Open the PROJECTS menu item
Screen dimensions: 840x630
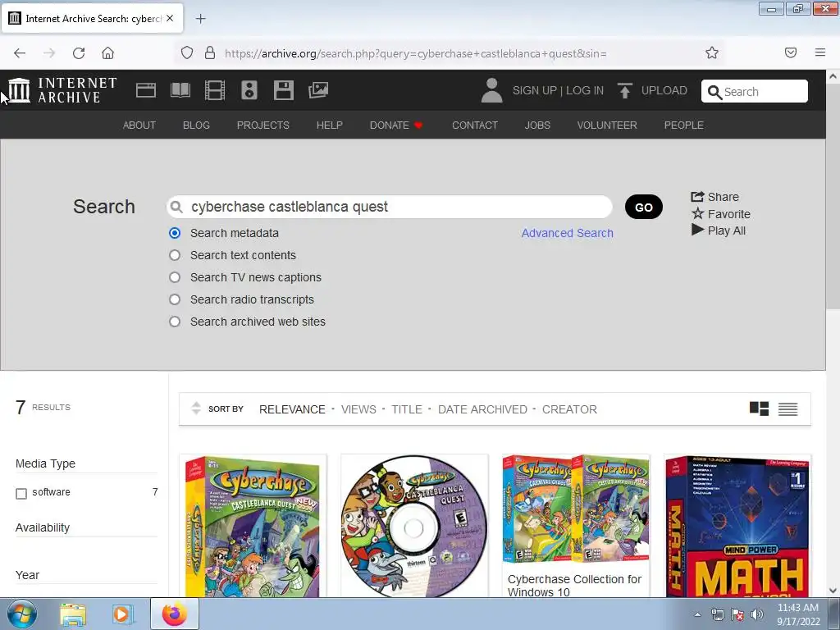[263, 125]
